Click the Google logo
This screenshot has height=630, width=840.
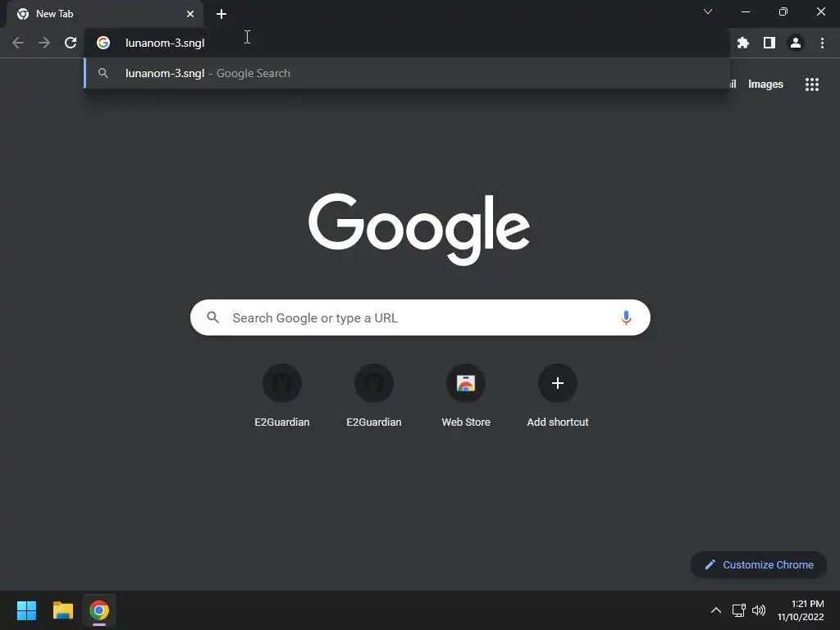419,229
